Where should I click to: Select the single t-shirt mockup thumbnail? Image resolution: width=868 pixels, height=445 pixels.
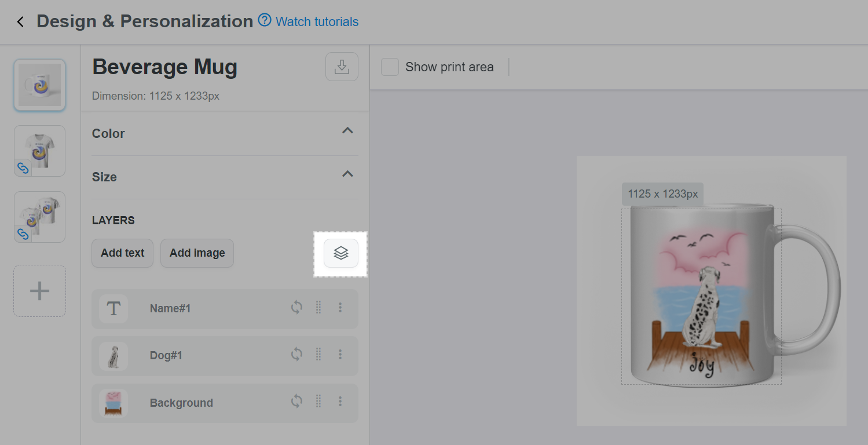click(x=39, y=151)
